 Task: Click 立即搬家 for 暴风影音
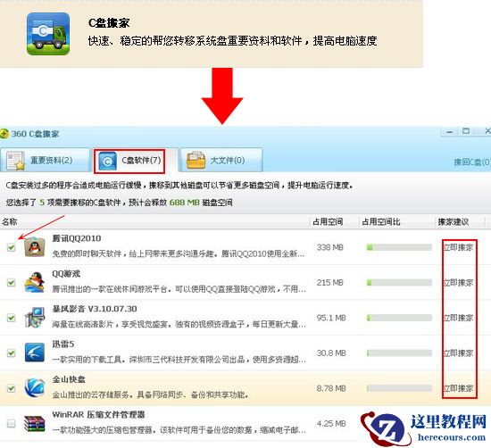tap(459, 318)
